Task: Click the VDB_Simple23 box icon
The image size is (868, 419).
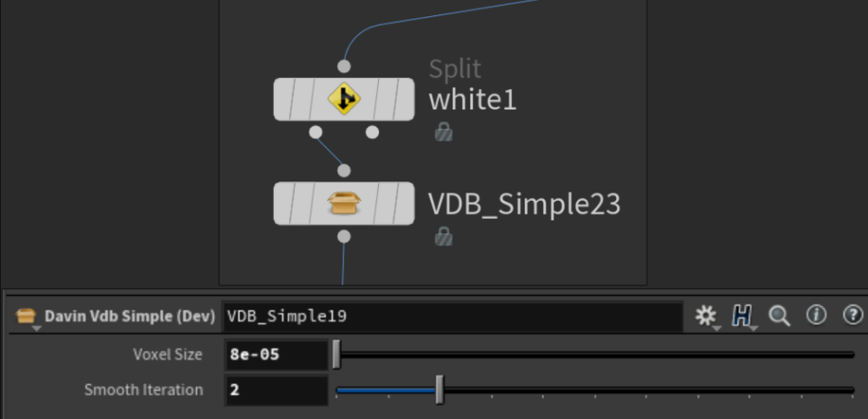Action: point(344,204)
